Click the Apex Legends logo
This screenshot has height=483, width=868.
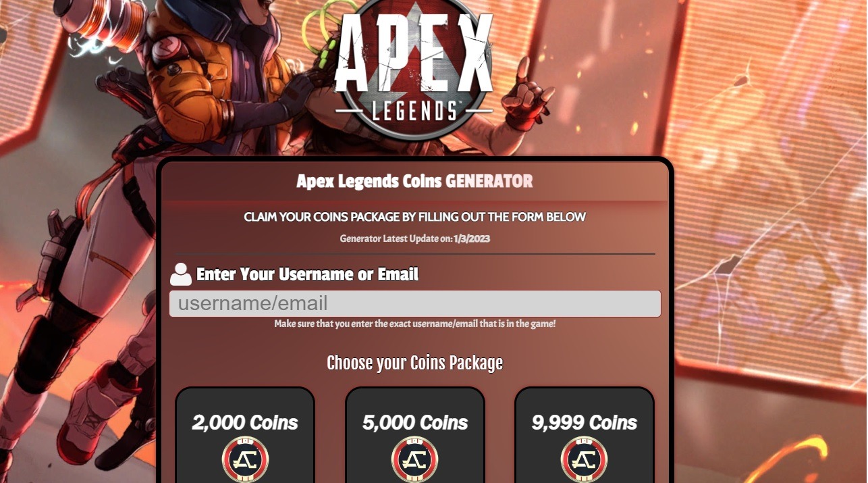(x=414, y=66)
